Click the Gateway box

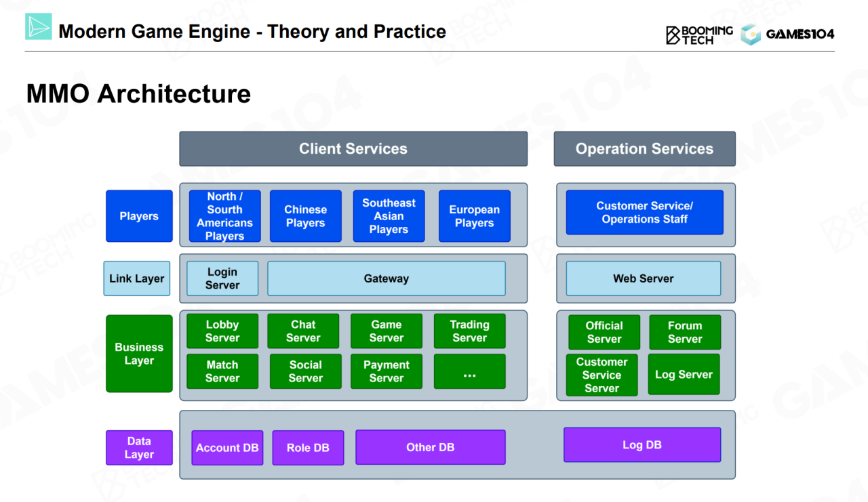(x=386, y=278)
